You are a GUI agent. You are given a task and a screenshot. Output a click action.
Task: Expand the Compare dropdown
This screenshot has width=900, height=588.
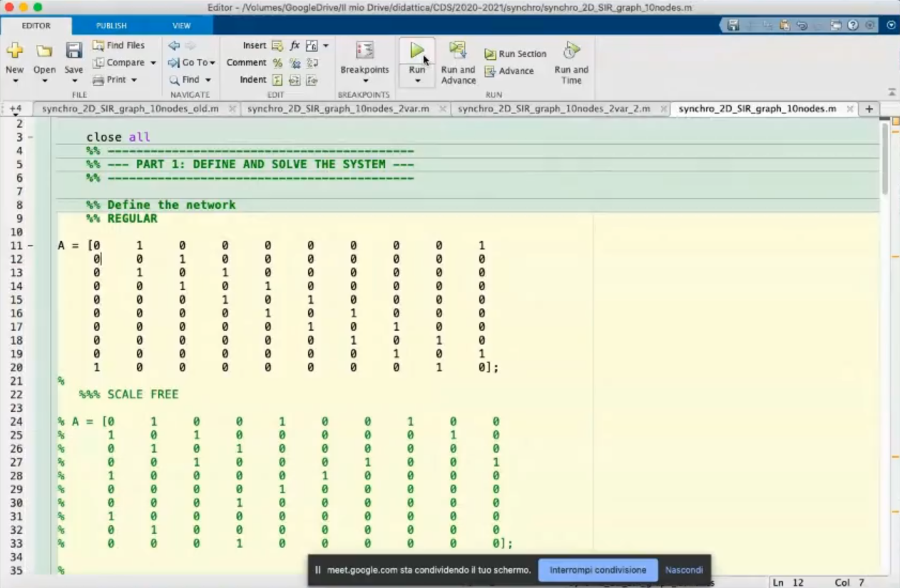point(153,63)
